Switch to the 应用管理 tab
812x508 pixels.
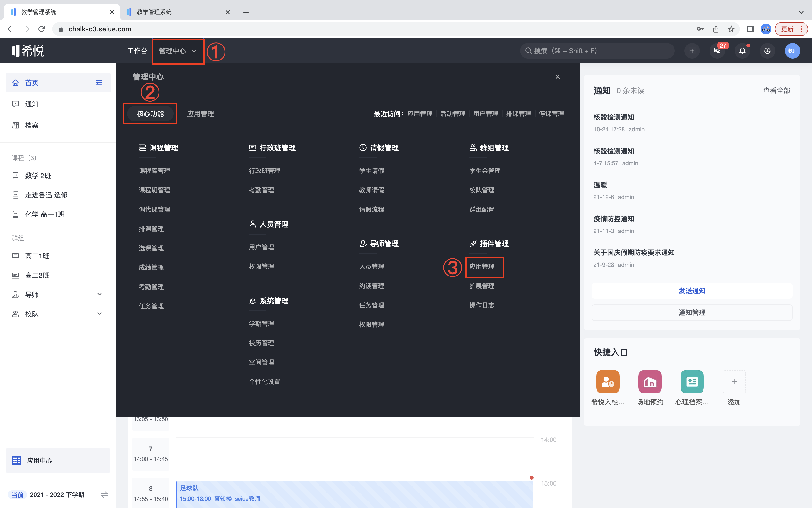tap(200, 113)
